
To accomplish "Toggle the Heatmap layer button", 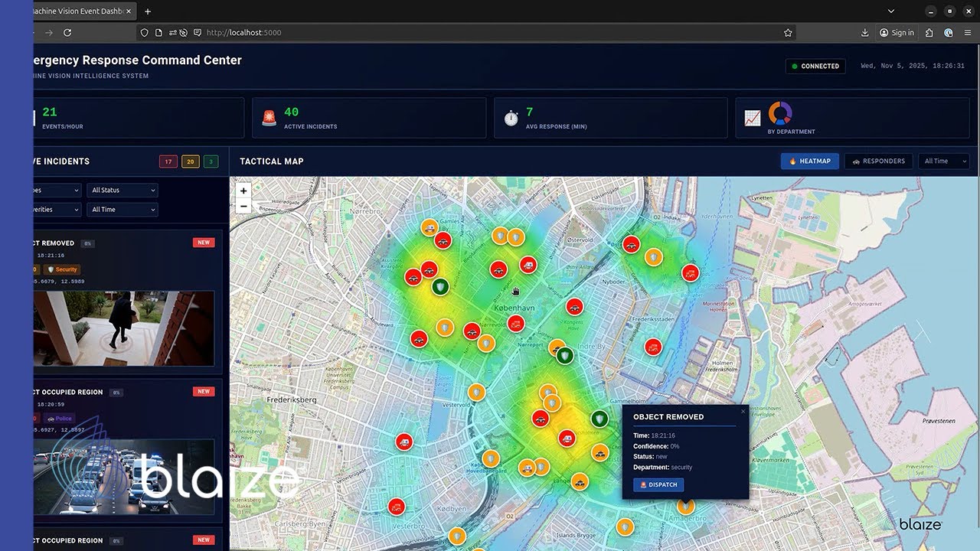I will [x=810, y=161].
